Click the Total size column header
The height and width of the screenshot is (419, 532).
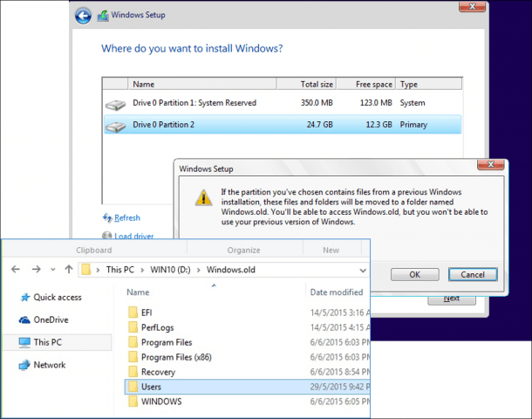click(x=306, y=84)
